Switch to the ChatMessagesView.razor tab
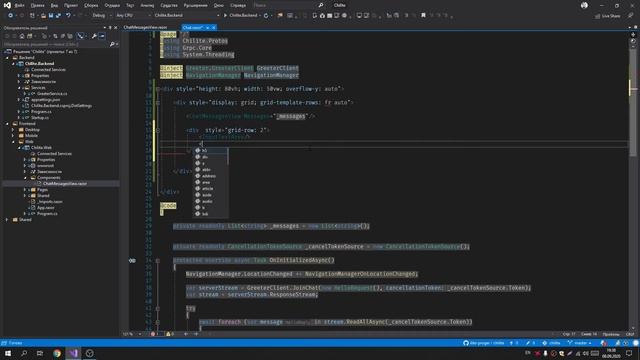This screenshot has width=640, height=360. point(145,28)
